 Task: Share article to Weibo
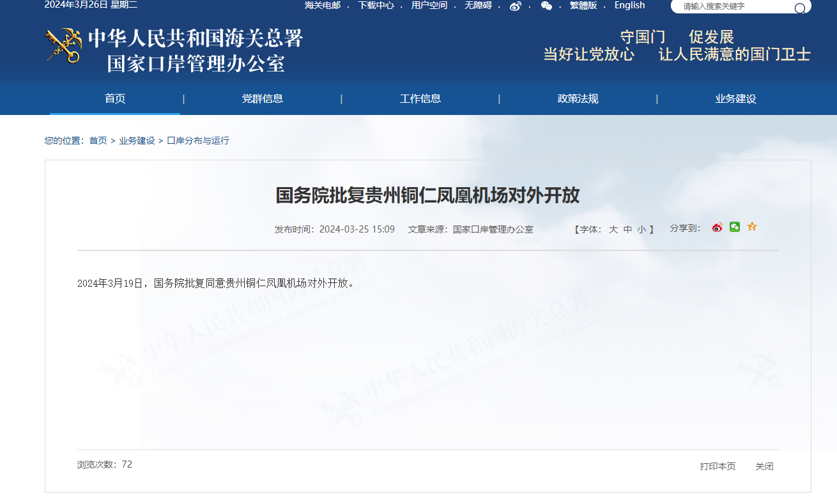[718, 227]
